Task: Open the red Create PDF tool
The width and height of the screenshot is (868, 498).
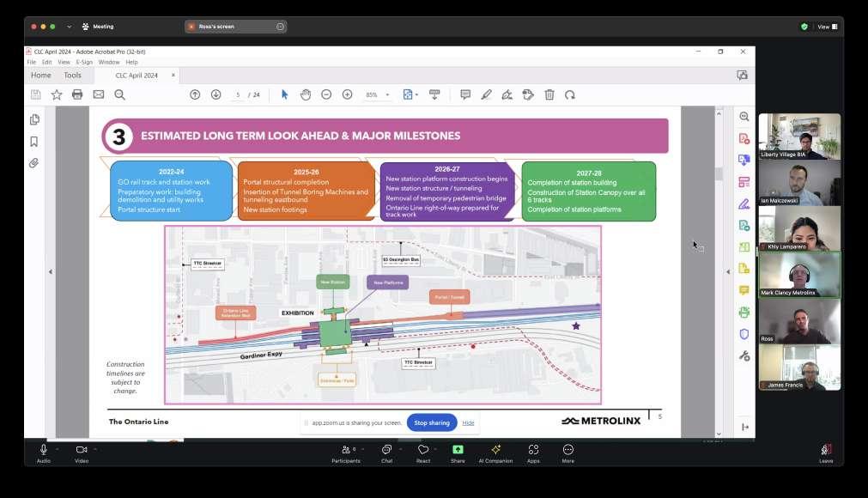Action: click(x=744, y=138)
